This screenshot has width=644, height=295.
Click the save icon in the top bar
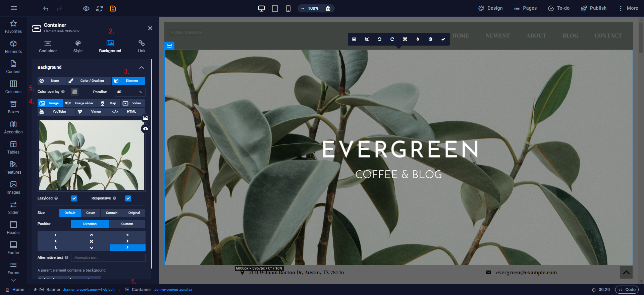(113, 9)
